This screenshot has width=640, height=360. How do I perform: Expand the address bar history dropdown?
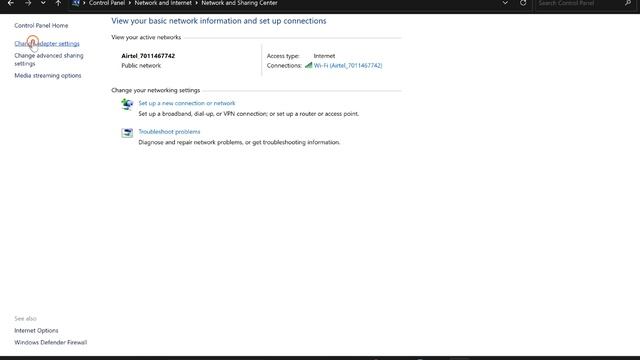(x=505, y=3)
